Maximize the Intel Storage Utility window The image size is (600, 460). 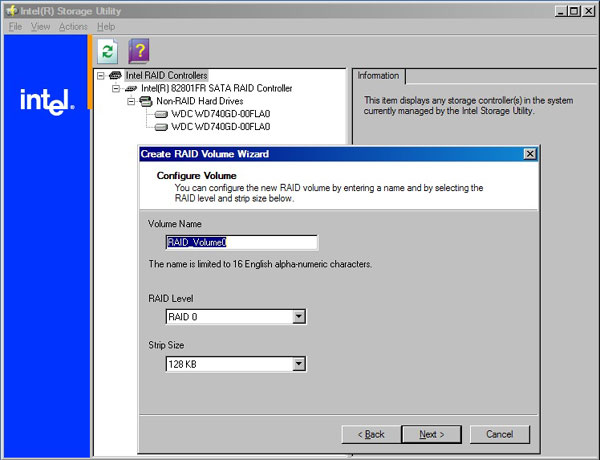tap(574, 11)
